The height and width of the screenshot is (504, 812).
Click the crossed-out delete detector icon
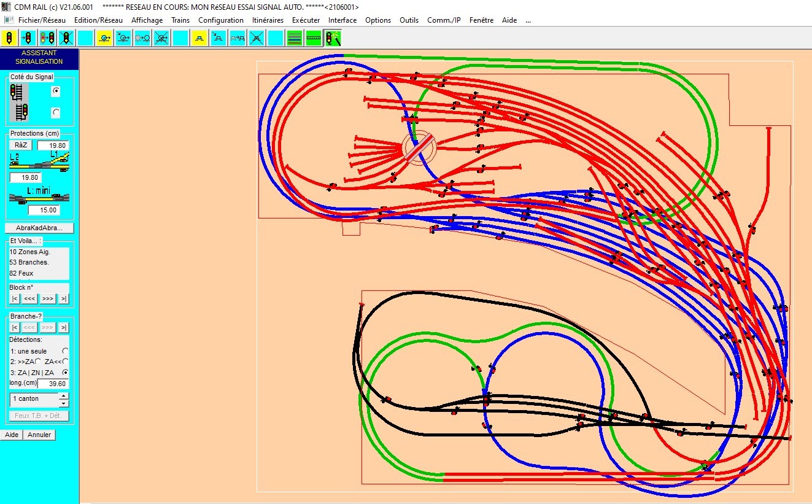161,38
